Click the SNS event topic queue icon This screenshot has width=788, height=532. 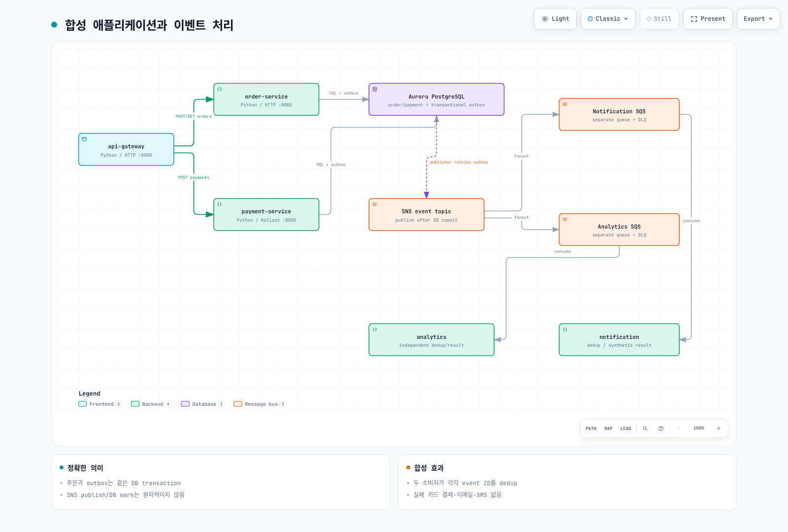click(x=375, y=204)
